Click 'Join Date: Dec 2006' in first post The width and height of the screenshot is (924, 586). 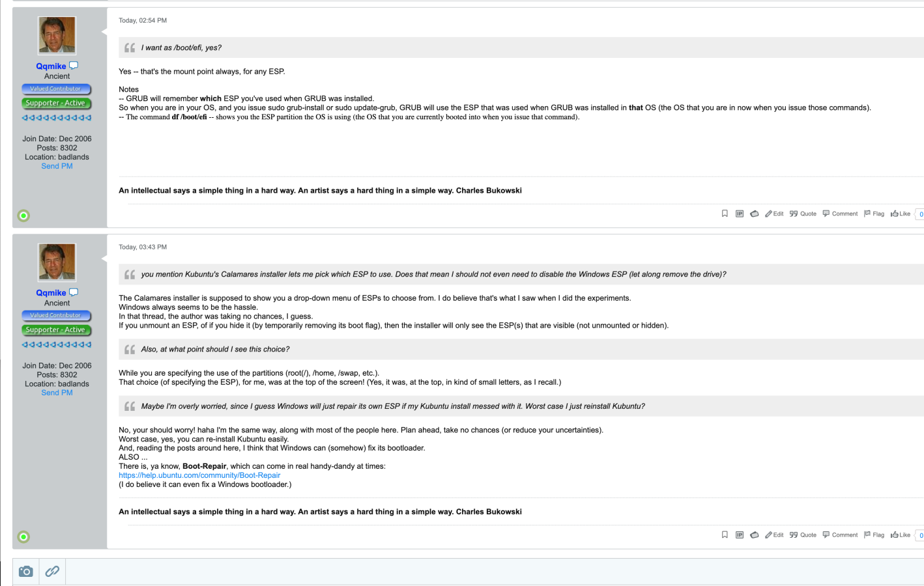tap(57, 139)
